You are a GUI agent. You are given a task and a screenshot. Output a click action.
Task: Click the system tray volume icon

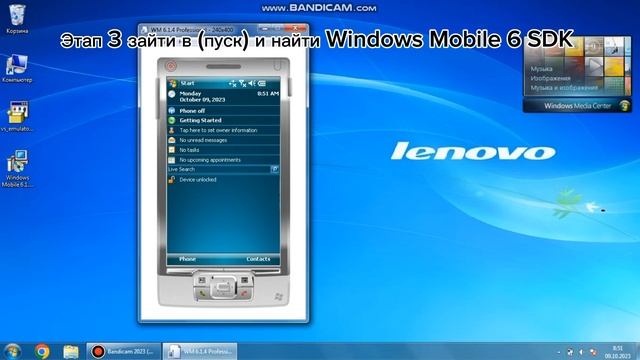(x=582, y=352)
